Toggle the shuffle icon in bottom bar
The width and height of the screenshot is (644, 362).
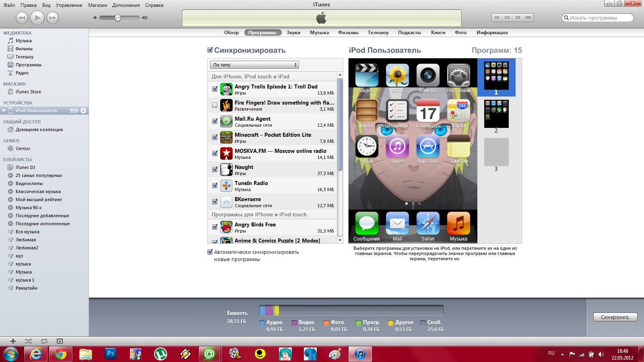(x=28, y=341)
